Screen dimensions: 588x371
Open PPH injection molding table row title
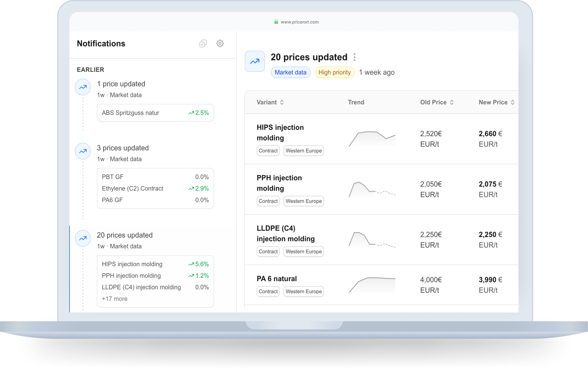click(279, 183)
